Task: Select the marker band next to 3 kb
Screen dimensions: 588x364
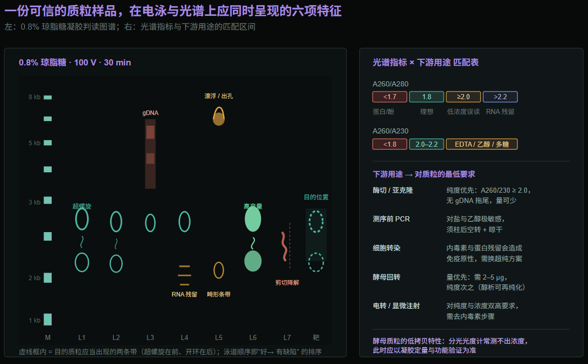Action: click(48, 200)
